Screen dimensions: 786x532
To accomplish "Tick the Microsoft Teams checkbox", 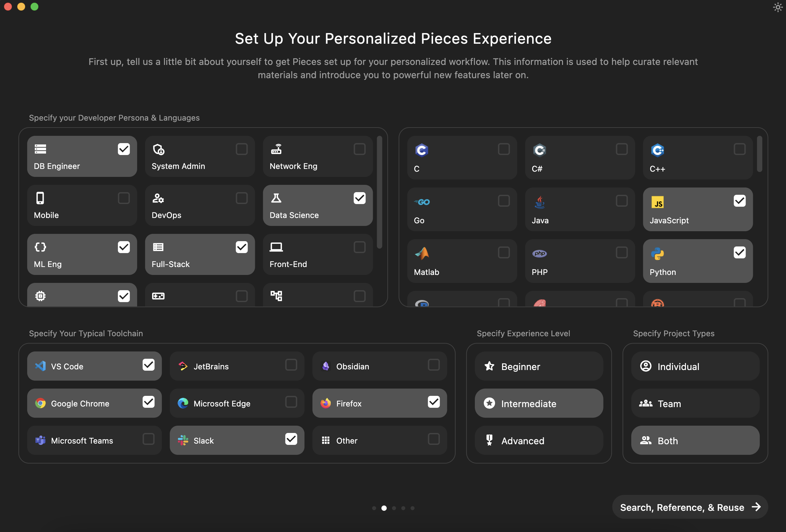I will 148,439.
